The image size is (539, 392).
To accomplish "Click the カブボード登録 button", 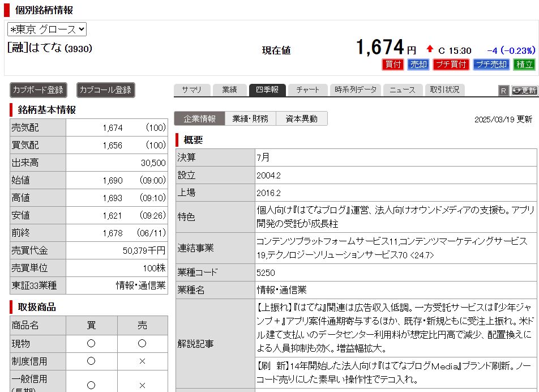I will tap(38, 90).
